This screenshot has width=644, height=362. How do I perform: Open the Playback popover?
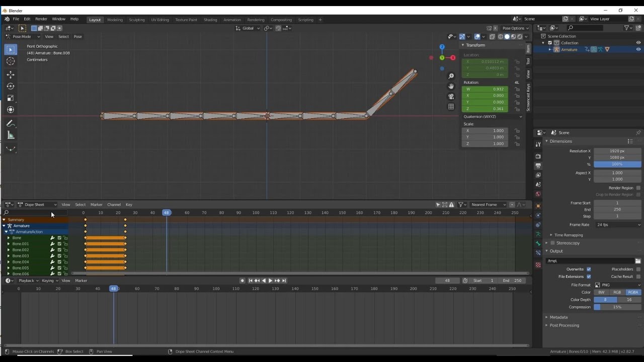coord(28,281)
